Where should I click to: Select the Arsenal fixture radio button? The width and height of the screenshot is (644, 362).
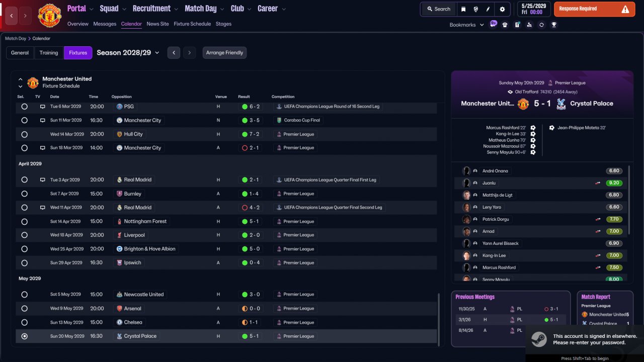point(24,308)
